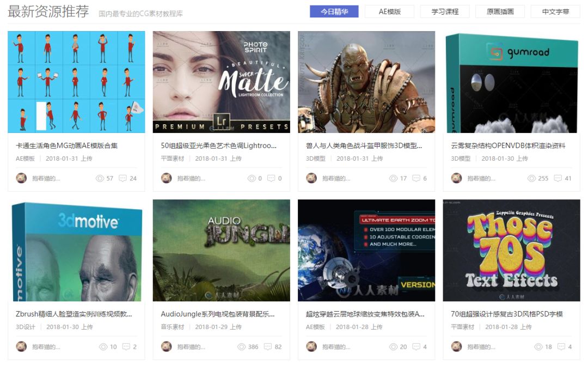The width and height of the screenshot is (588, 365).
Task: Click uploader avatar on OPENVDB card
Action: [456, 178]
